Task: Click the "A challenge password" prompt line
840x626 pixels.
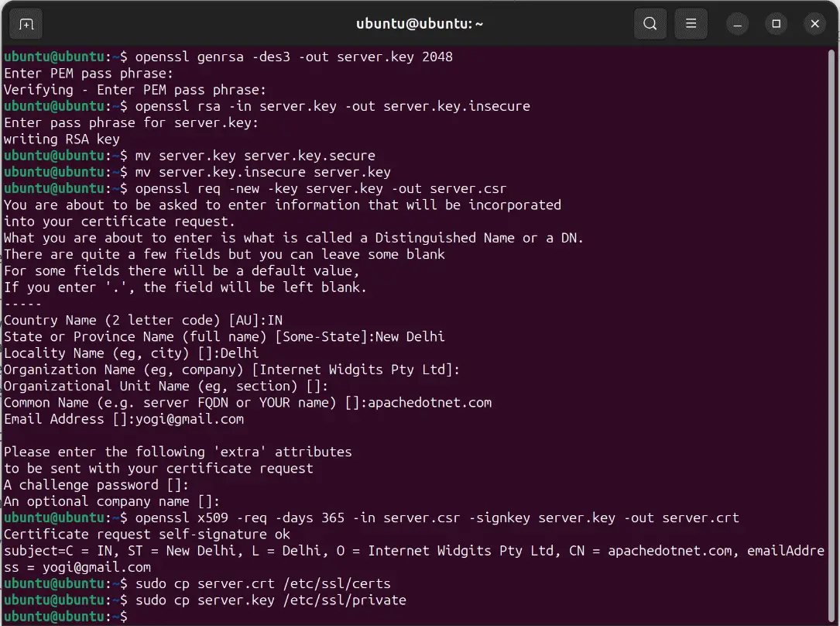Action: tap(96, 485)
